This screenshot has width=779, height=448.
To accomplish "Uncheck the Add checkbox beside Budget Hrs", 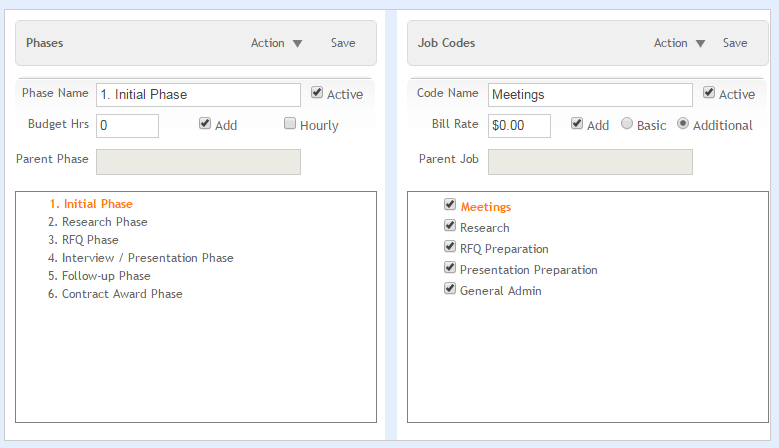I will click(x=205, y=123).
